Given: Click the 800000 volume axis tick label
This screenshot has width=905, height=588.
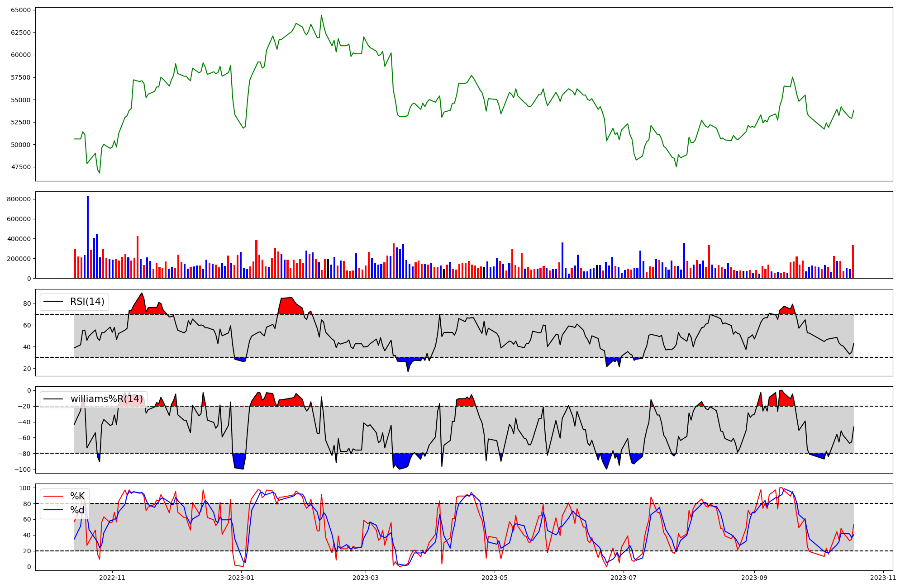Looking at the screenshot, I should (x=19, y=199).
